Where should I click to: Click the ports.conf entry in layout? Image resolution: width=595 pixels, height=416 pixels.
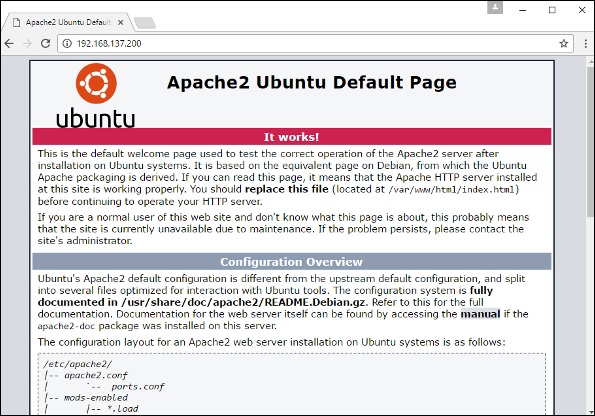(138, 387)
